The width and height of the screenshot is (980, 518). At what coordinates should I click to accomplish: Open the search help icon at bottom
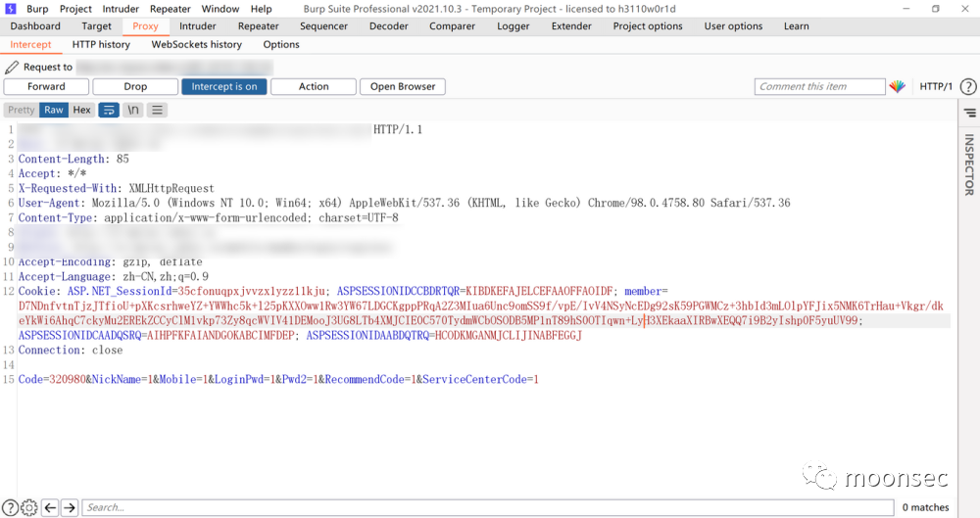(x=10, y=507)
